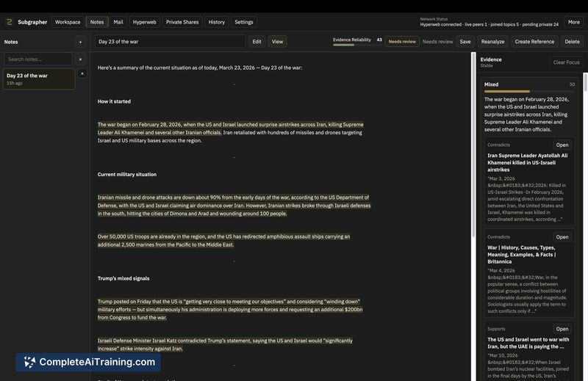The image size is (588, 381).
Task: Click the highlighted Israel Katz claim
Action: [x=225, y=344]
